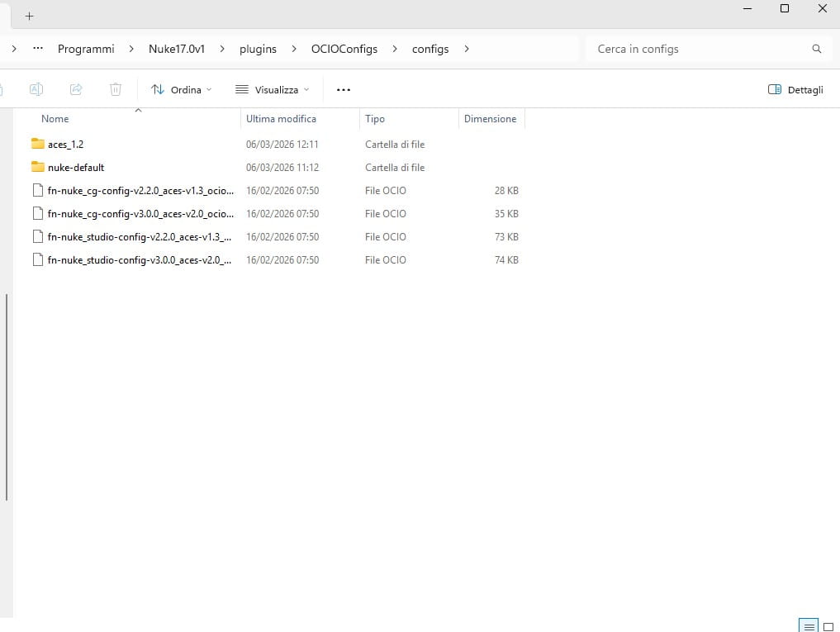Click Cartella di file for aces_1.2

(x=395, y=145)
